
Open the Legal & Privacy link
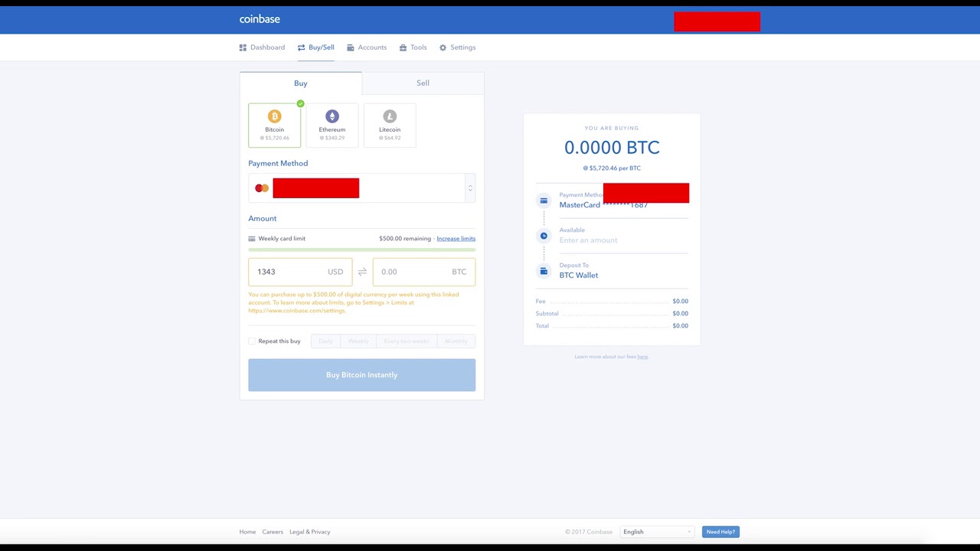pos(310,532)
